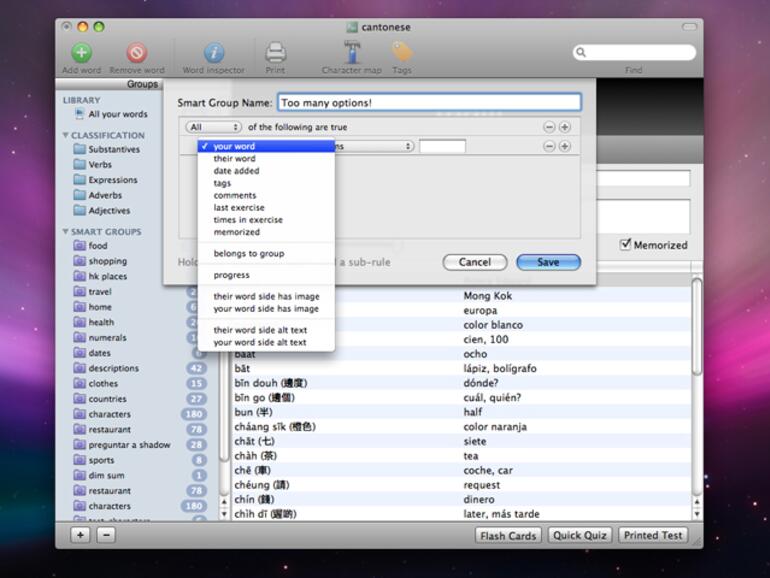
Task: Start the Flash Cards exercise
Action: 508,535
